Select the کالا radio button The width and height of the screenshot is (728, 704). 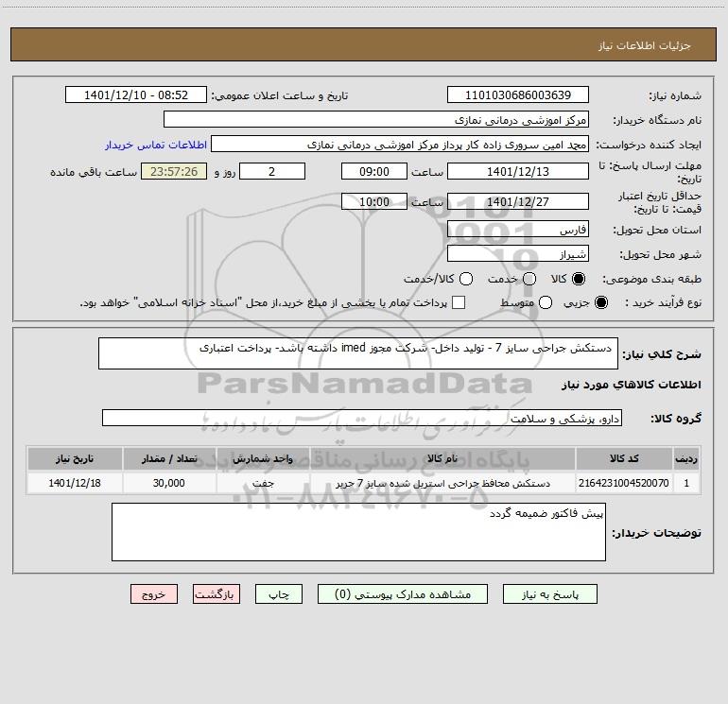pyautogui.click(x=579, y=279)
